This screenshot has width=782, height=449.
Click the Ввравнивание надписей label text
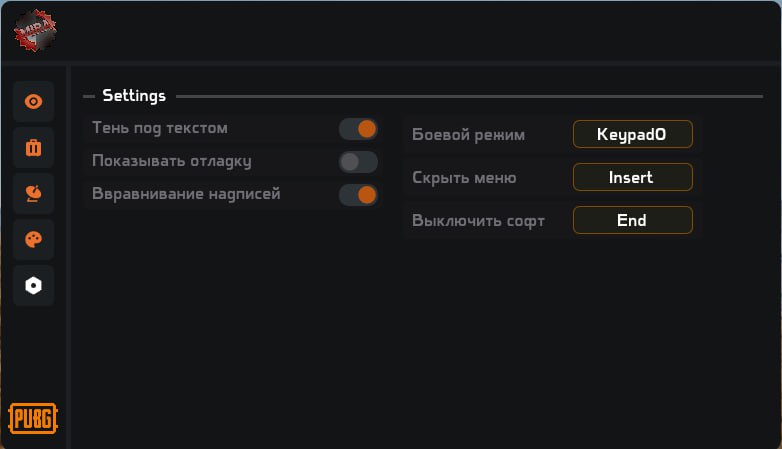click(186, 194)
